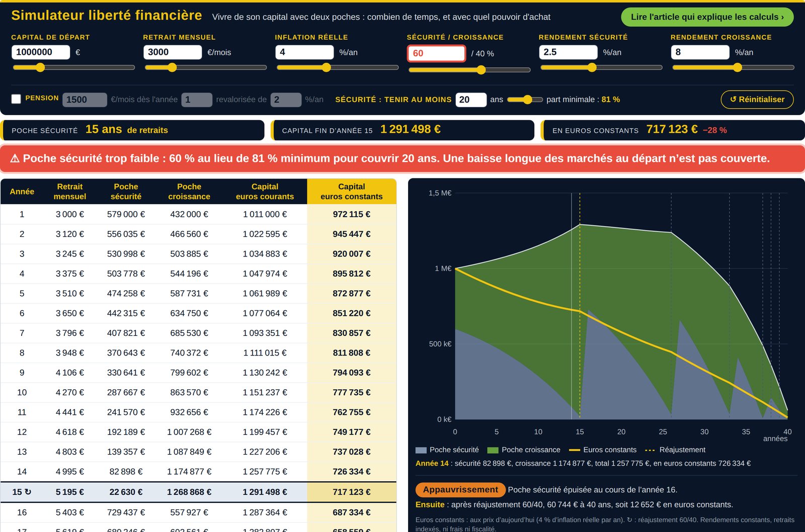This screenshot has width=805, height=532.
Task: Click the 'Poche sécurité 15 ans' summary card
Action: [132, 130]
